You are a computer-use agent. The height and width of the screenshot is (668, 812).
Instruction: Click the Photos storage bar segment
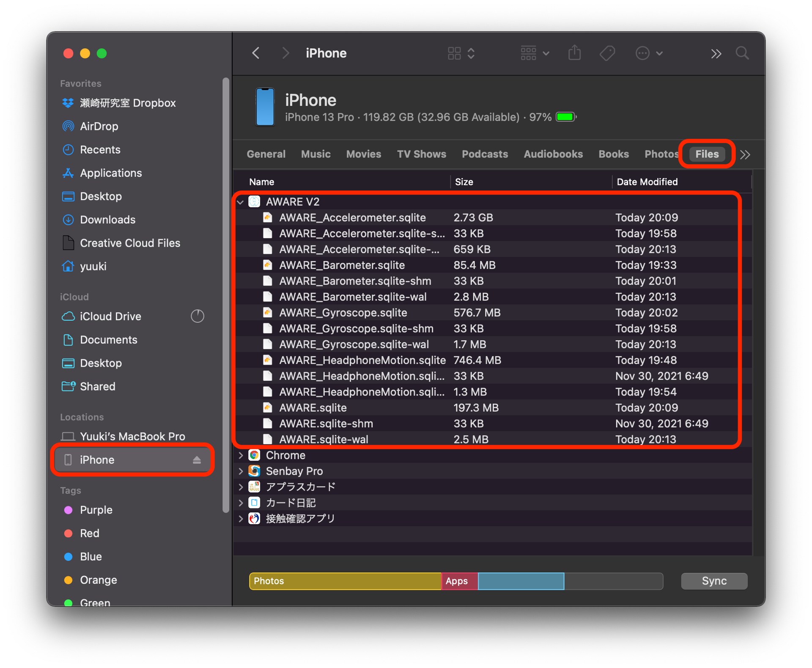(345, 581)
